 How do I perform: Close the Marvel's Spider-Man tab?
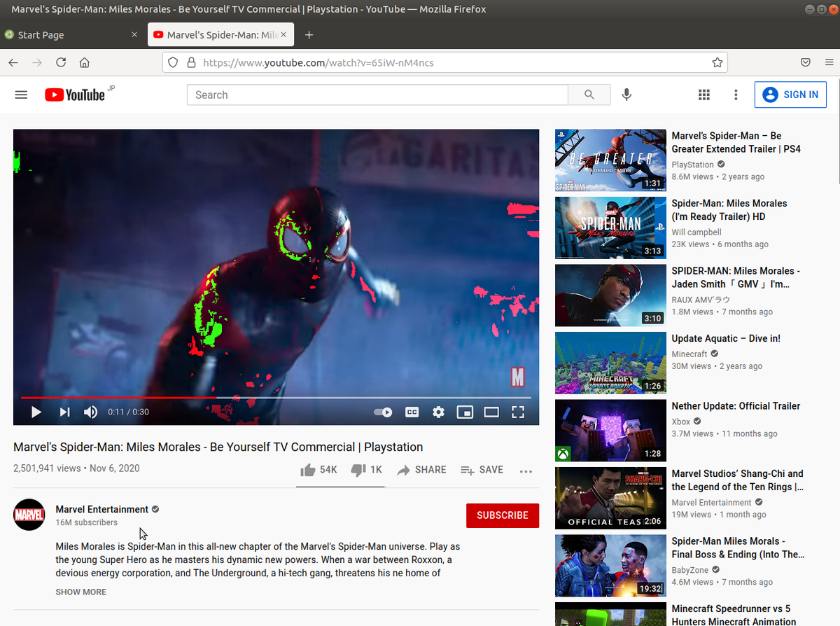283,35
